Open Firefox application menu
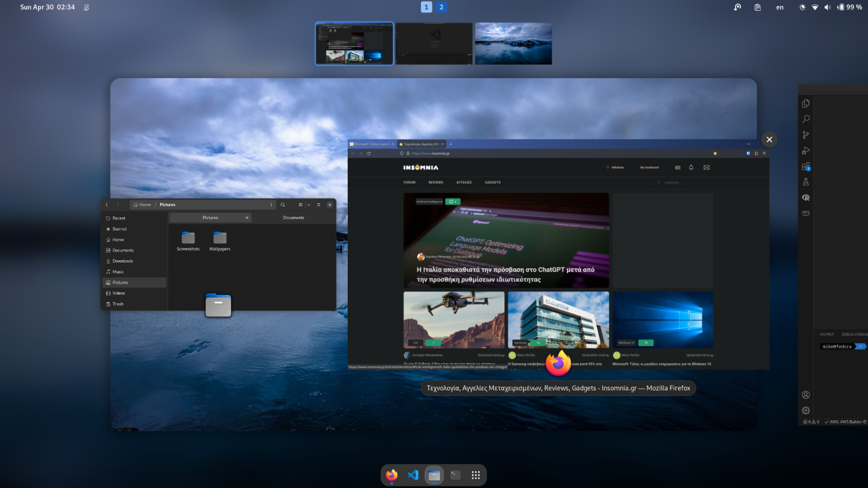 coord(764,153)
